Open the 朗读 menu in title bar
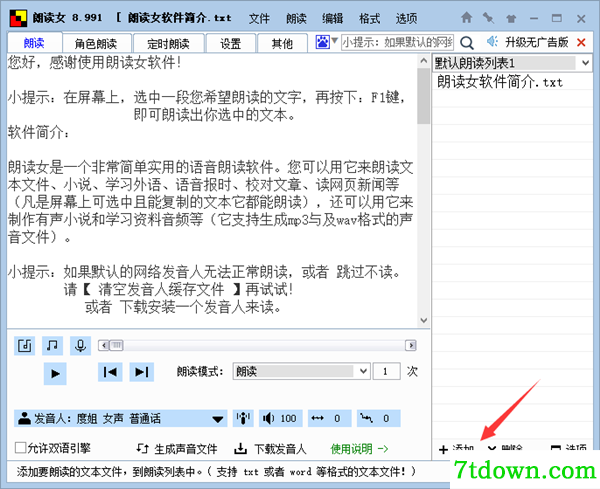This screenshot has width=600, height=489. tap(296, 18)
